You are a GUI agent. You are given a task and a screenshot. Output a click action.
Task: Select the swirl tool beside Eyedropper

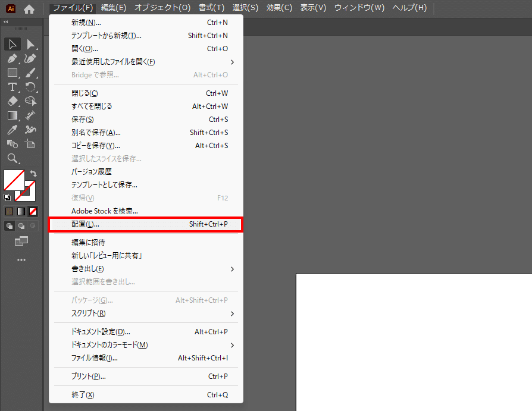(x=30, y=130)
